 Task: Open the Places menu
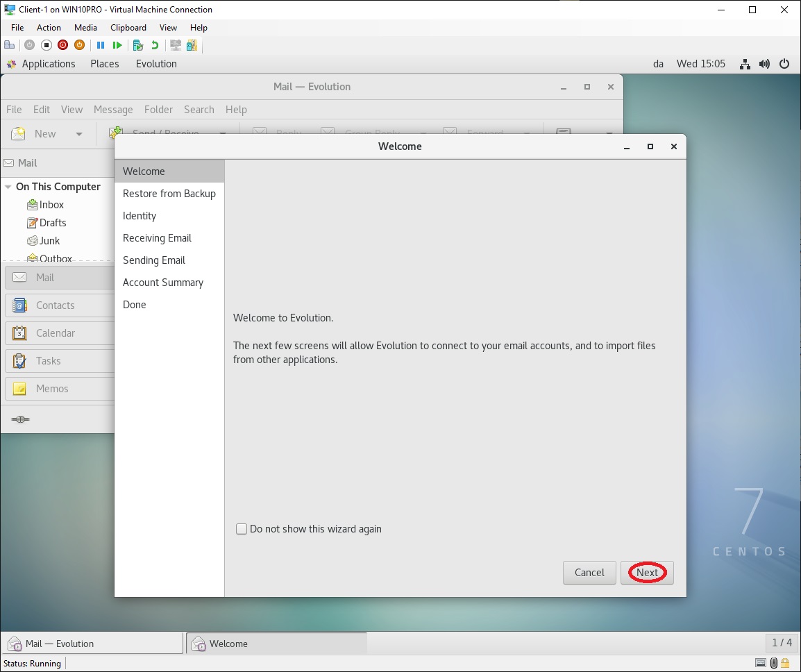pos(105,64)
